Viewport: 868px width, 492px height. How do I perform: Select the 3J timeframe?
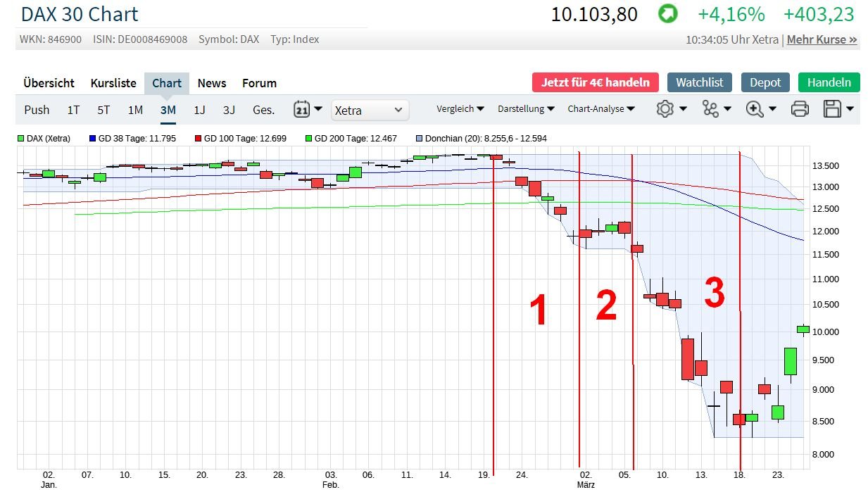coord(229,110)
